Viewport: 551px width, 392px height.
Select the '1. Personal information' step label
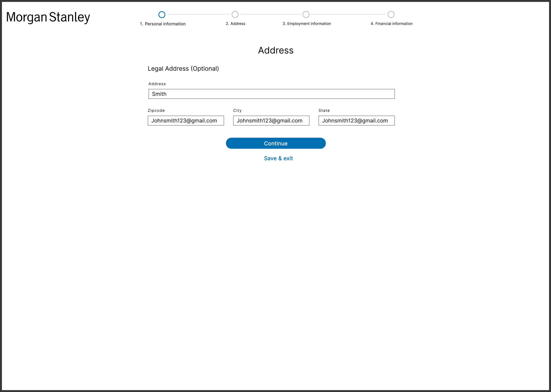[163, 24]
